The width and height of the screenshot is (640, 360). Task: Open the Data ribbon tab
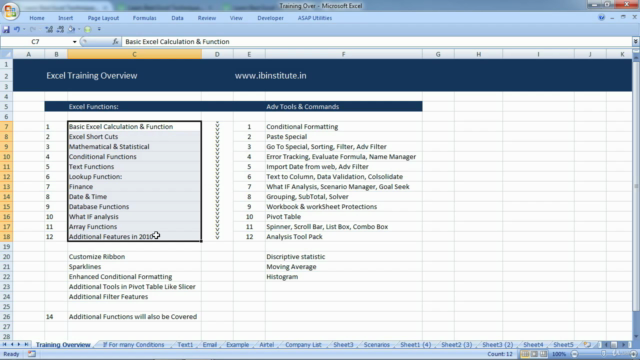pyautogui.click(x=177, y=18)
